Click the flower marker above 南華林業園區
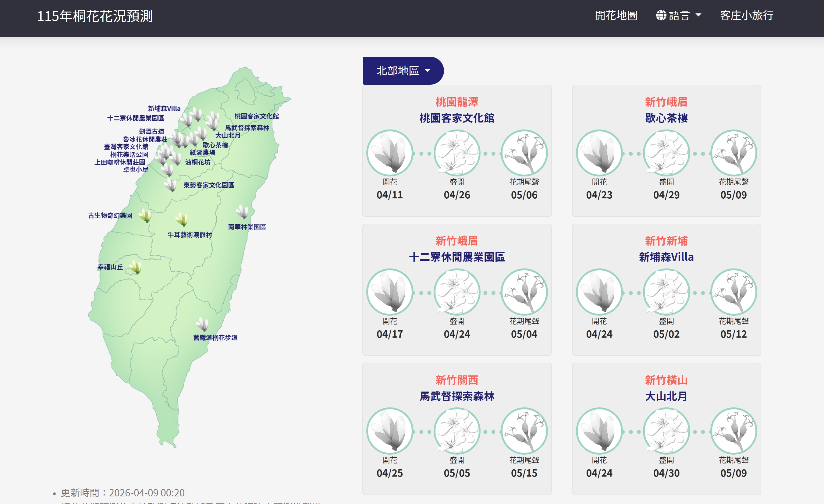 243,212
